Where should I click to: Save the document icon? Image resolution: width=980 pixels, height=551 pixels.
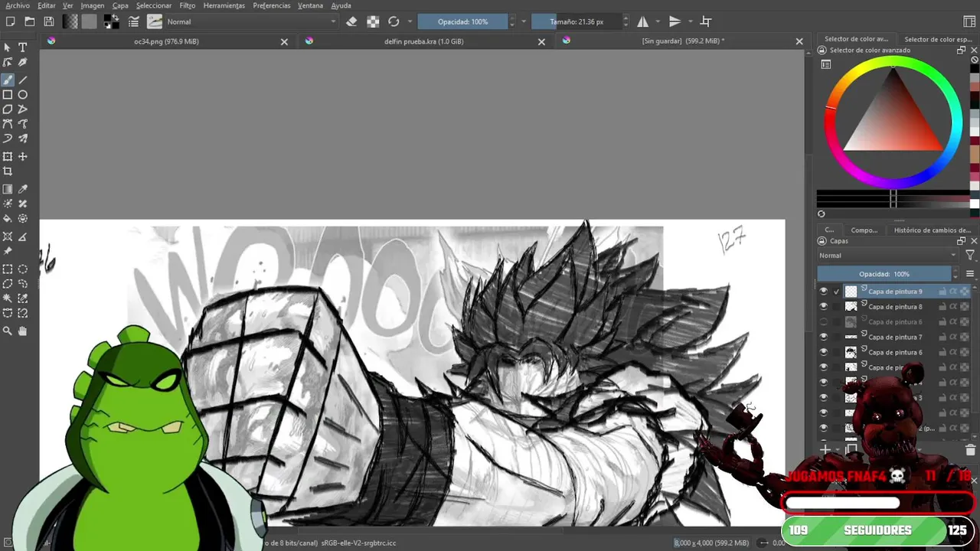pyautogui.click(x=49, y=21)
